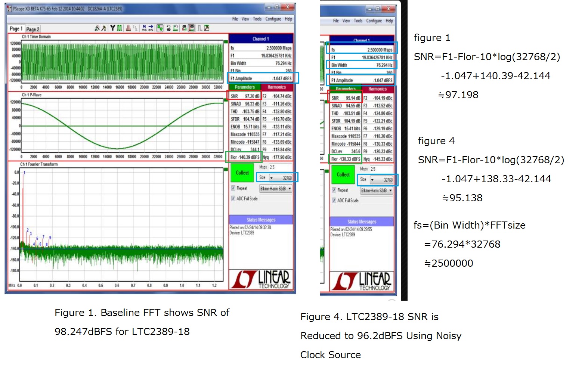
Task: Open the Tools menu in the left window
Action: pyautogui.click(x=257, y=19)
